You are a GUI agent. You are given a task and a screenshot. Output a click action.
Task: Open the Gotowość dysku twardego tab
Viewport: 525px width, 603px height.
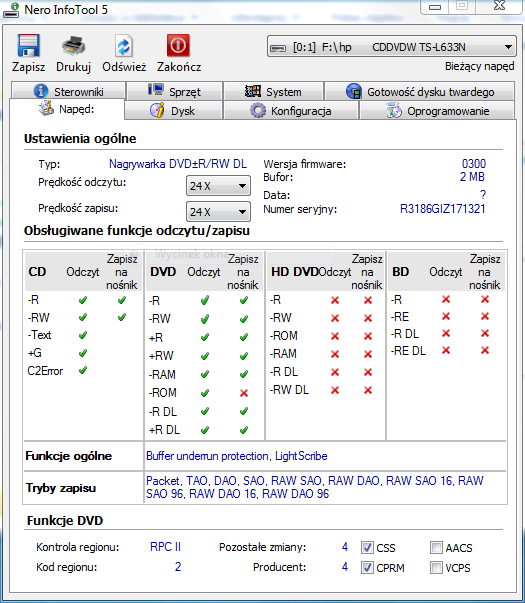click(x=420, y=91)
